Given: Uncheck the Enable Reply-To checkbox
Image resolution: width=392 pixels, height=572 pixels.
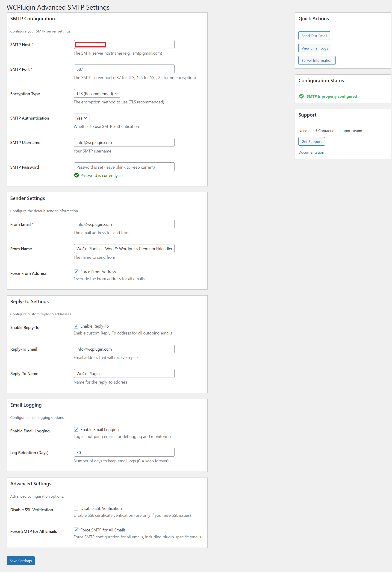Looking at the screenshot, I should click(76, 326).
